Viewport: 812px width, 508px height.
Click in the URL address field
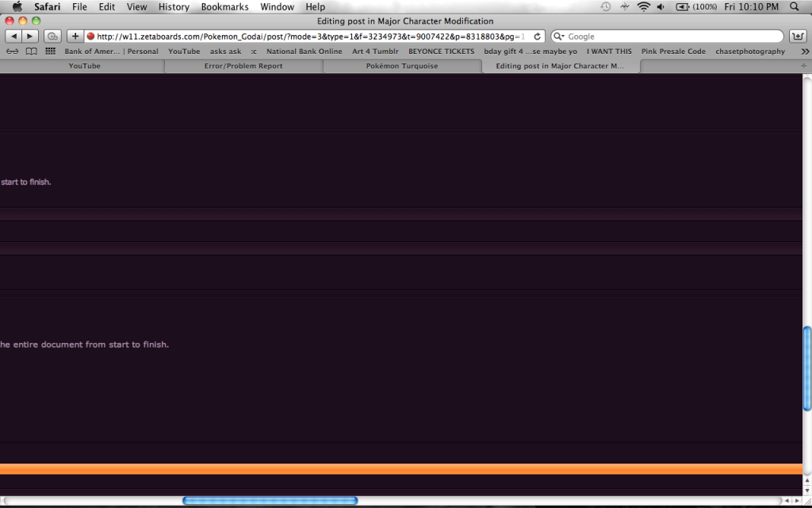tap(309, 37)
